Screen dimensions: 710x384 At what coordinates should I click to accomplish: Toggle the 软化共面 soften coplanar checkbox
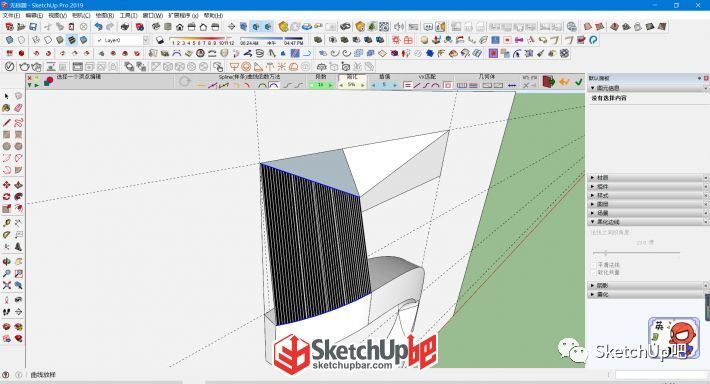click(595, 273)
